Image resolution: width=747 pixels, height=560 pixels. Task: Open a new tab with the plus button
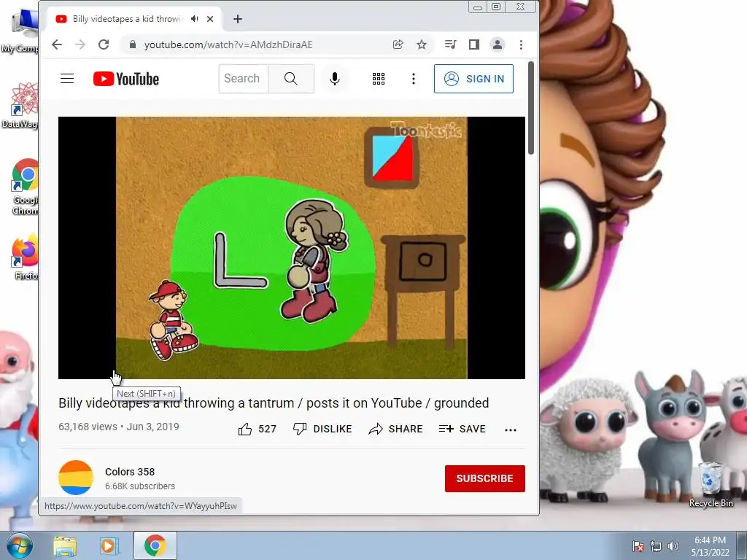tap(238, 19)
